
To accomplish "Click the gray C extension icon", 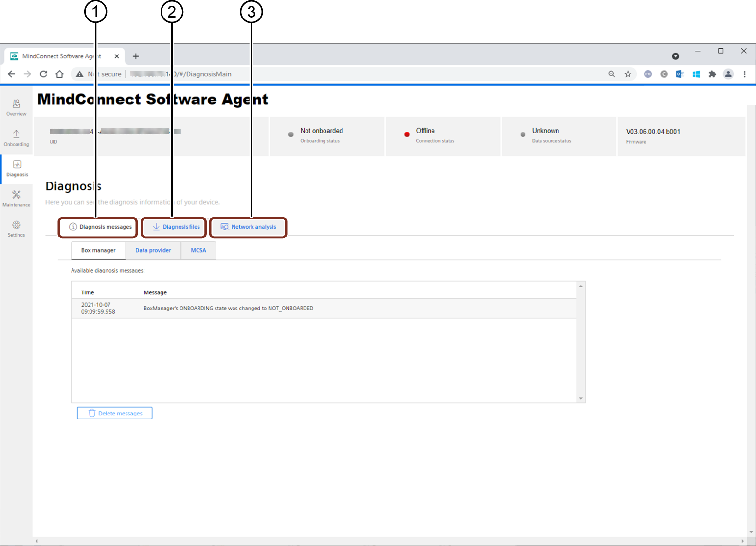I will click(664, 74).
